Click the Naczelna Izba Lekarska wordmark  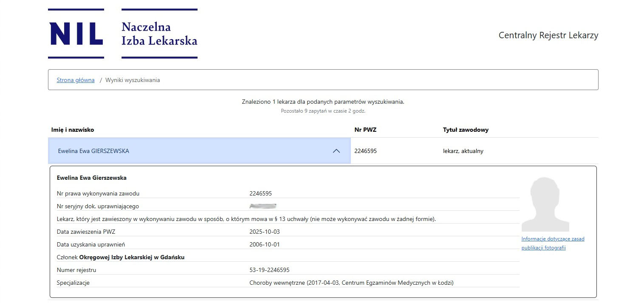(x=159, y=34)
